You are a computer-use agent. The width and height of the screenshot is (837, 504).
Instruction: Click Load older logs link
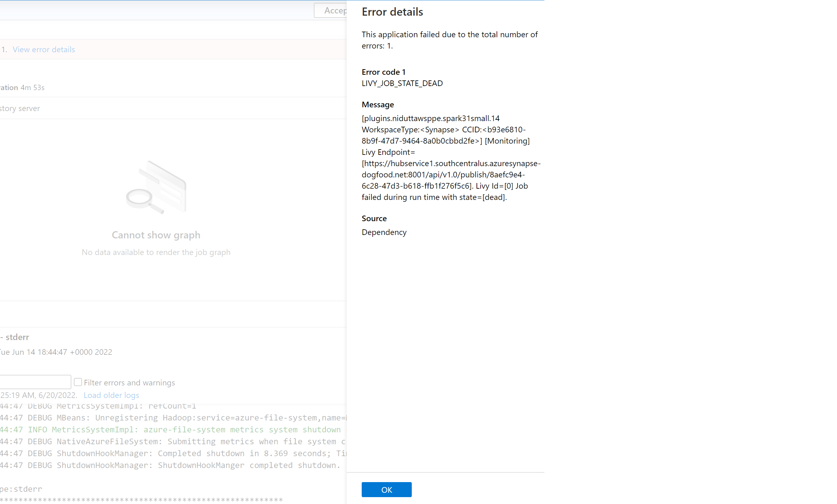(111, 395)
